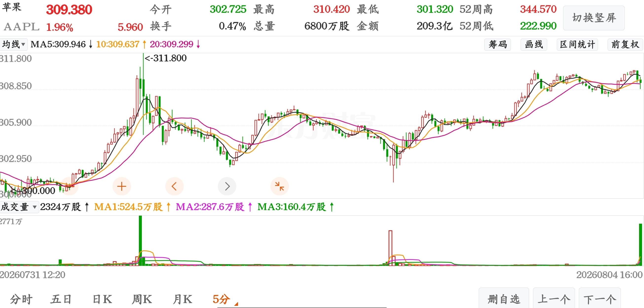The height and width of the screenshot is (308, 644).
Task: Click the 切换竖屏 button
Action: (594, 18)
